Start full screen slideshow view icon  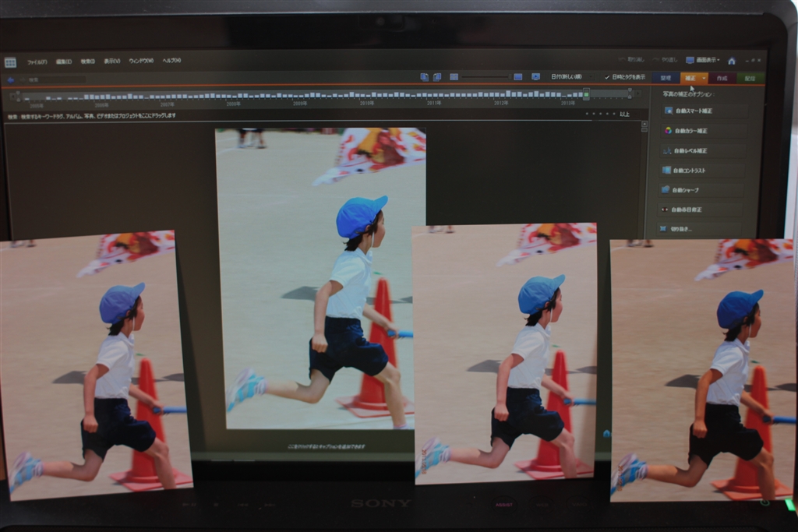pos(536,77)
